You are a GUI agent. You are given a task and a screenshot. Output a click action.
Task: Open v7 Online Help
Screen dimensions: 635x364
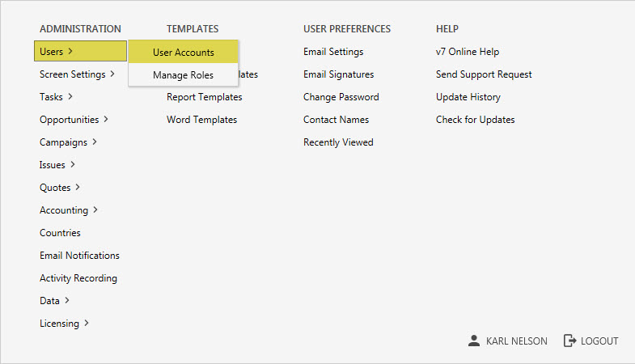point(468,52)
